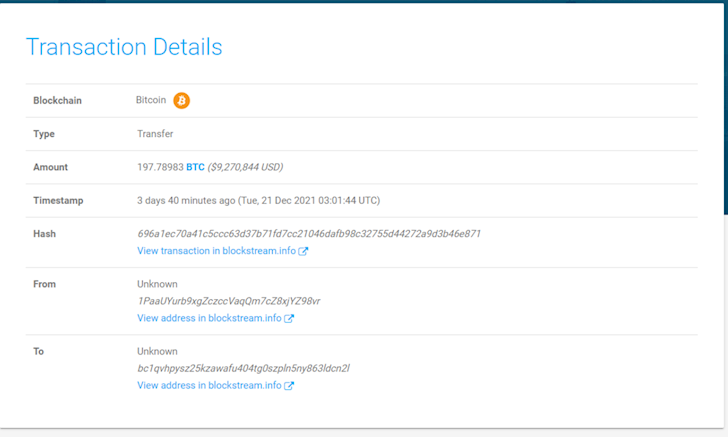Click the Unknown label in the To row
This screenshot has width=728, height=437.
(157, 351)
